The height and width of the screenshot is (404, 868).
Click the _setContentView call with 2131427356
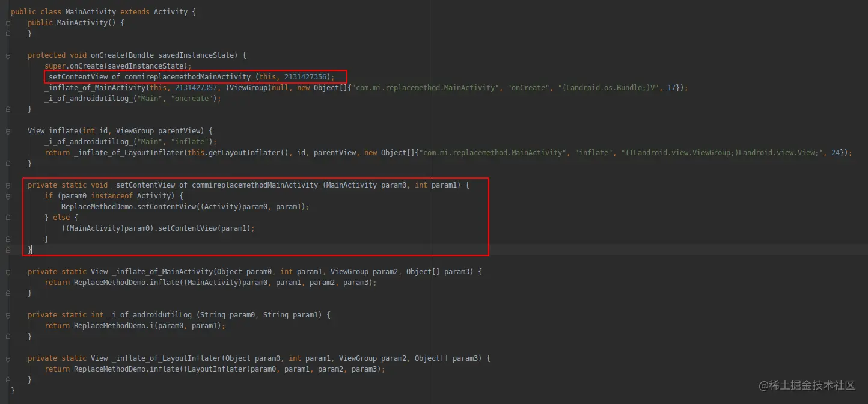[189, 77]
